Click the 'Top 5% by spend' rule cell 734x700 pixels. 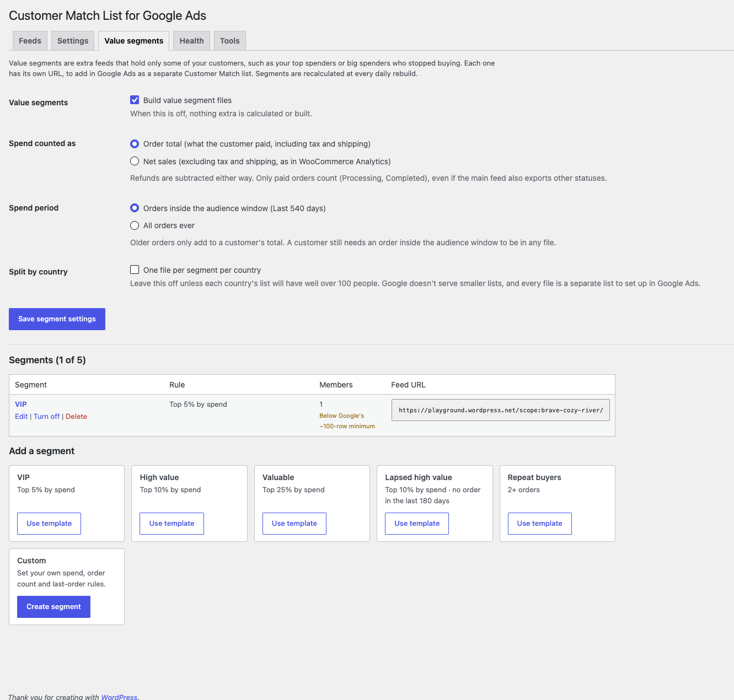click(198, 404)
